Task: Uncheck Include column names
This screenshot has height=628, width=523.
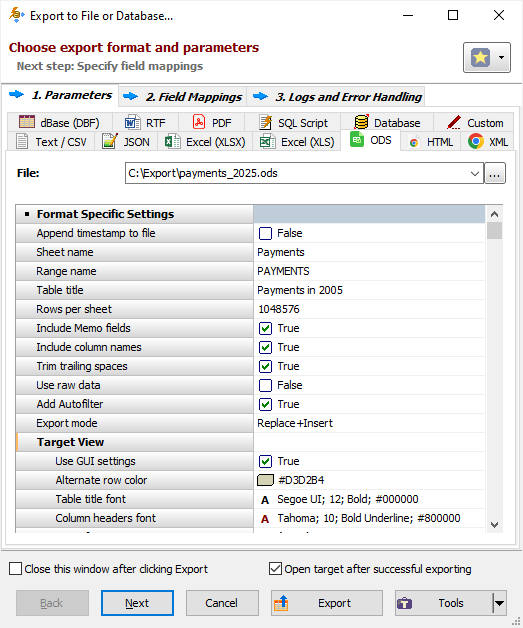Action: (265, 347)
